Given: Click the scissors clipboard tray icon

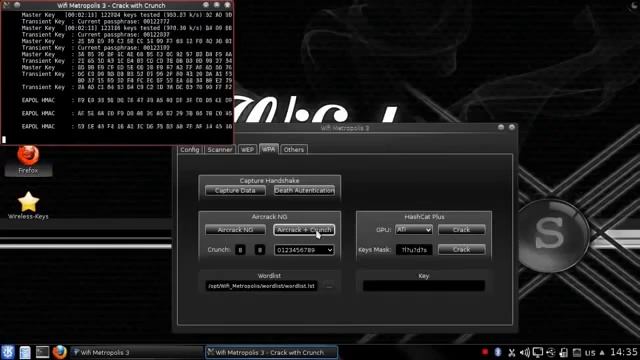Looking at the screenshot, I should tap(511, 352).
